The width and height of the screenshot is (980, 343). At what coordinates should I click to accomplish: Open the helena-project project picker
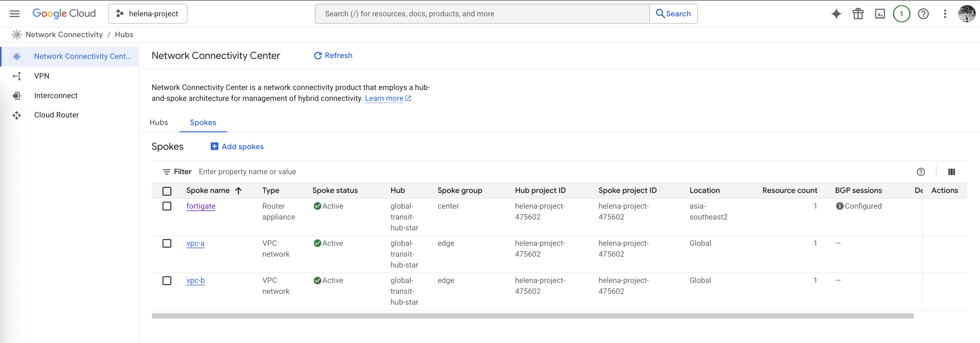point(148,14)
